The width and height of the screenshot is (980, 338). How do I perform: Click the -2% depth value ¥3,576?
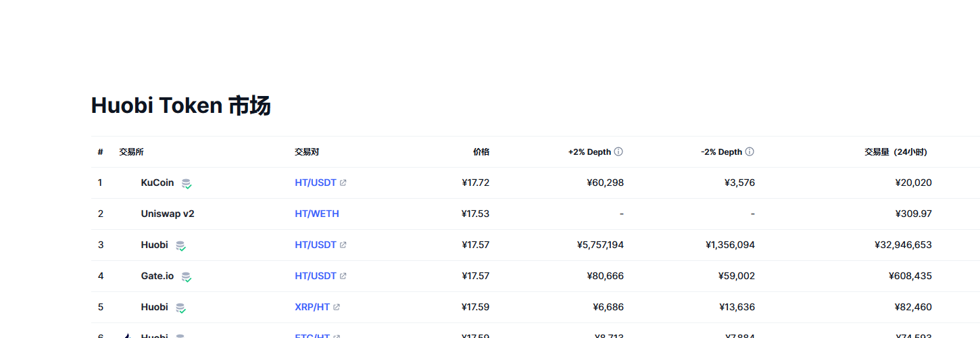coord(739,183)
